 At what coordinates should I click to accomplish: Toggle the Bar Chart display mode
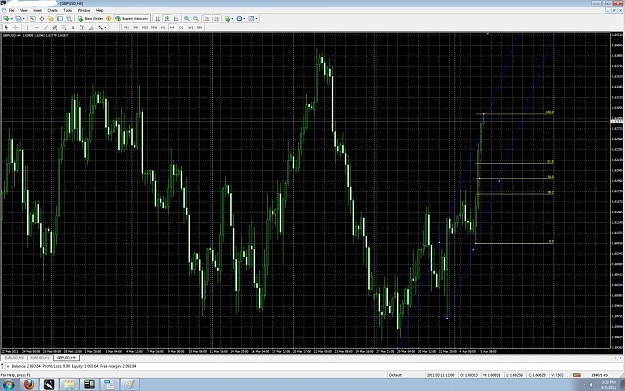point(157,18)
